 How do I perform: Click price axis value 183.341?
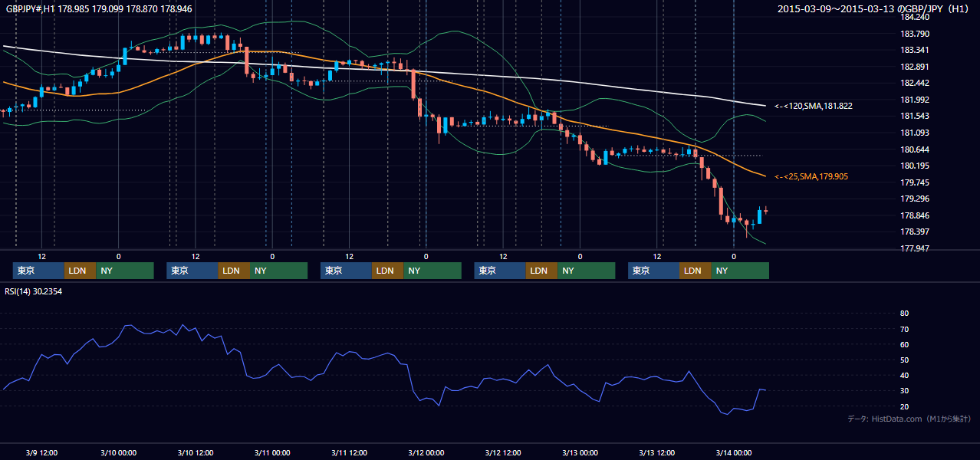click(915, 50)
